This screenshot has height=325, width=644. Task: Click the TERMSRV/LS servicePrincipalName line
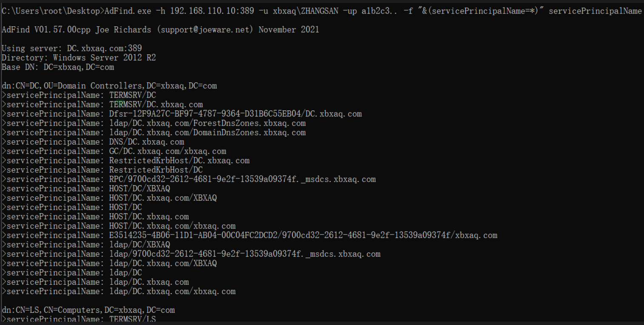(79, 319)
